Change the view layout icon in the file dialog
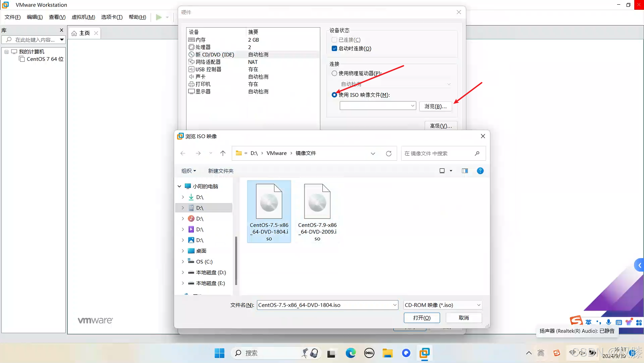The width and height of the screenshot is (644, 363). click(442, 171)
